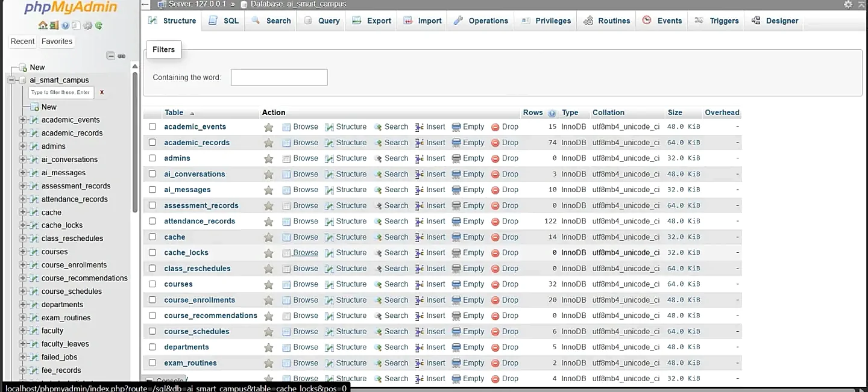Image resolution: width=868 pixels, height=392 pixels.
Task: Click Empty icon for class_reschedules row
Action: click(x=456, y=269)
